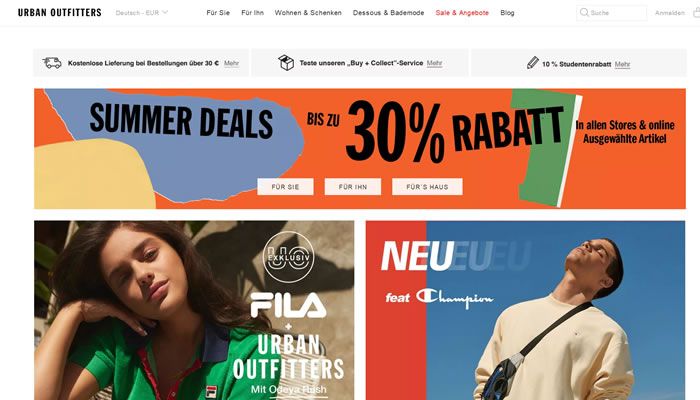Click the UO Exklusiv circle badge
Image resolution: width=700 pixels, height=400 pixels.
tap(288, 257)
